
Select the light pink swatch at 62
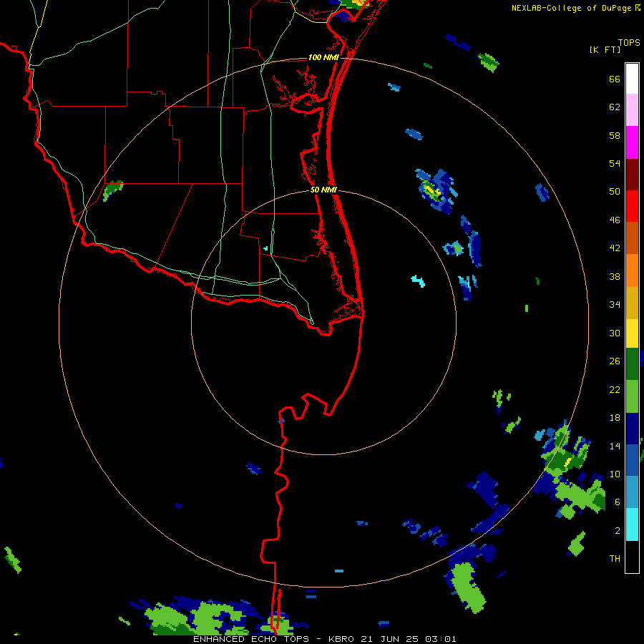tap(632, 109)
